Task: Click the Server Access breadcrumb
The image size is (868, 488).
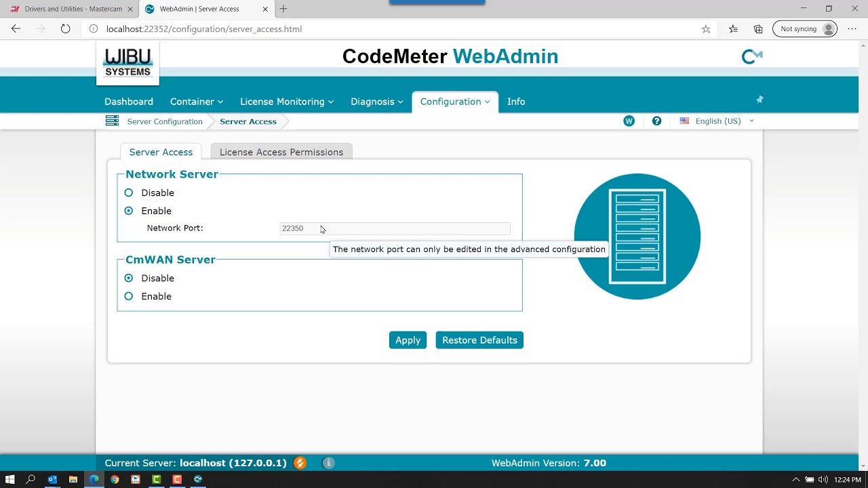Action: pos(248,121)
